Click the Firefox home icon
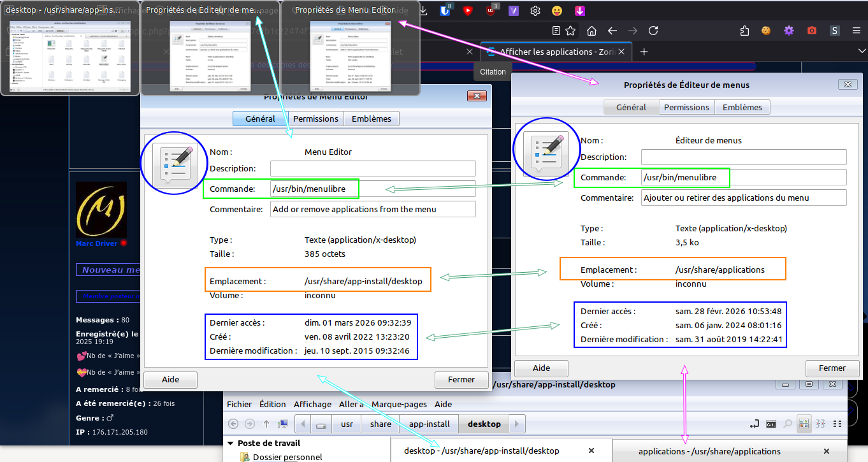Viewport: 868px width, 462px height. [591, 31]
